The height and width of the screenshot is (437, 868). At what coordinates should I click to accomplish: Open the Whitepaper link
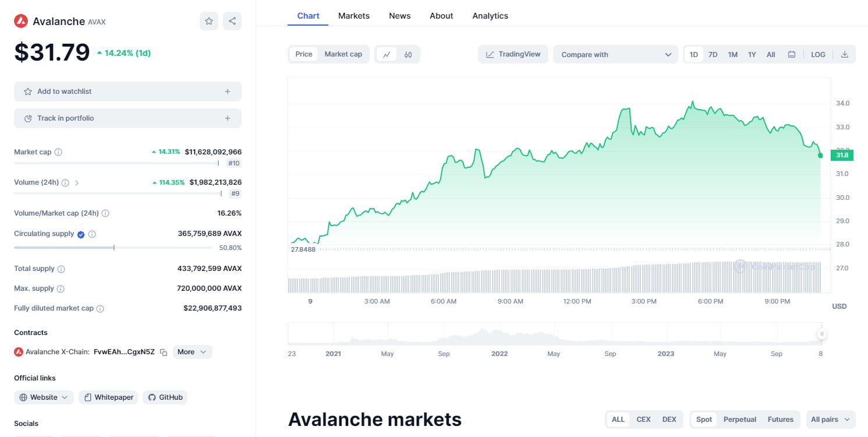(x=108, y=397)
